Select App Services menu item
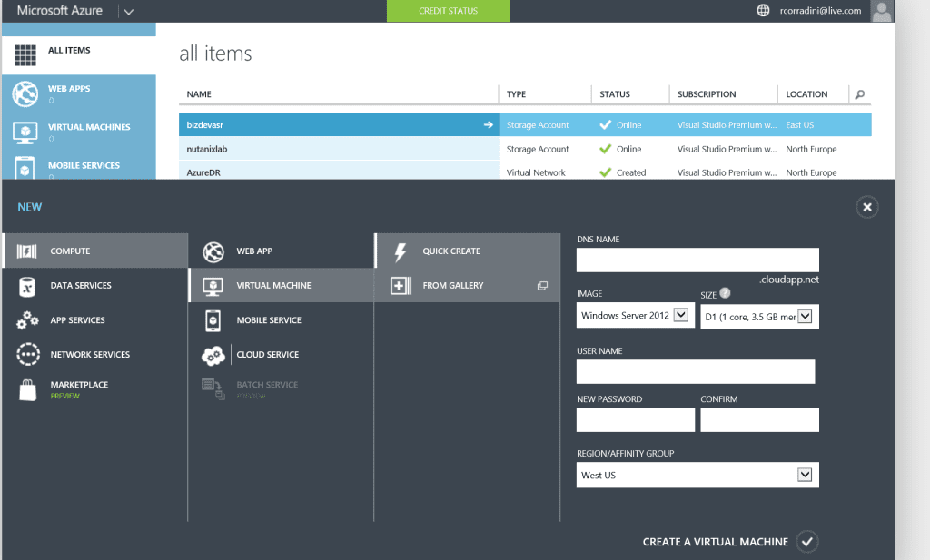The height and width of the screenshot is (560, 930). (94, 320)
